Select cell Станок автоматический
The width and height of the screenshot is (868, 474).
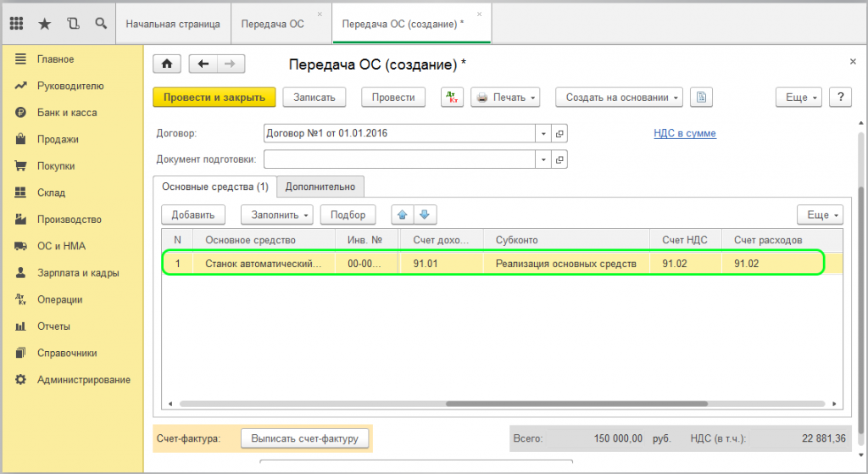(x=264, y=264)
